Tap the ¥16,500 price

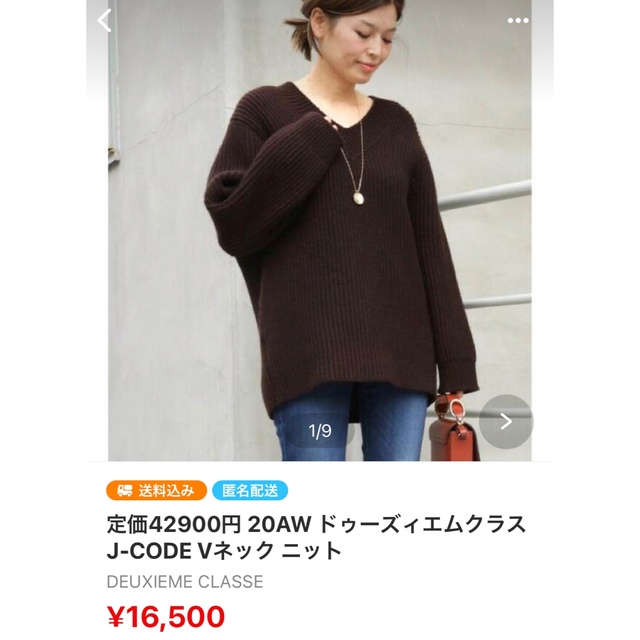point(166,617)
